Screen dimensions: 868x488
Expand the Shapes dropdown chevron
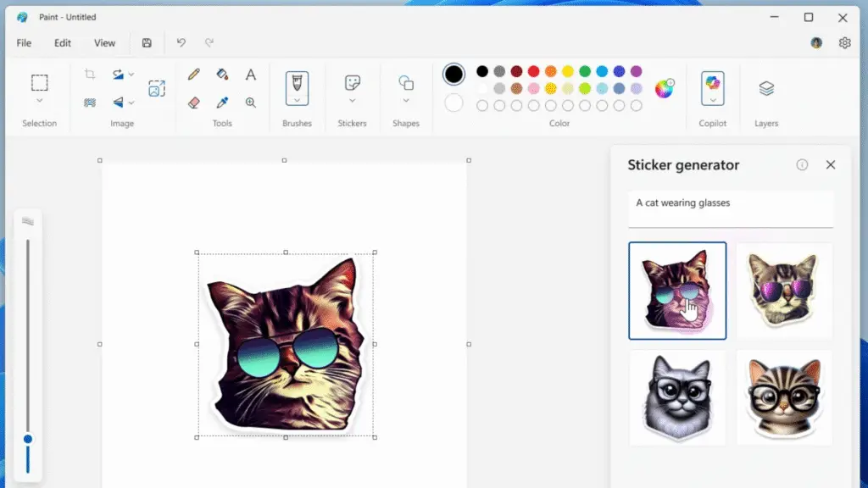click(406, 101)
